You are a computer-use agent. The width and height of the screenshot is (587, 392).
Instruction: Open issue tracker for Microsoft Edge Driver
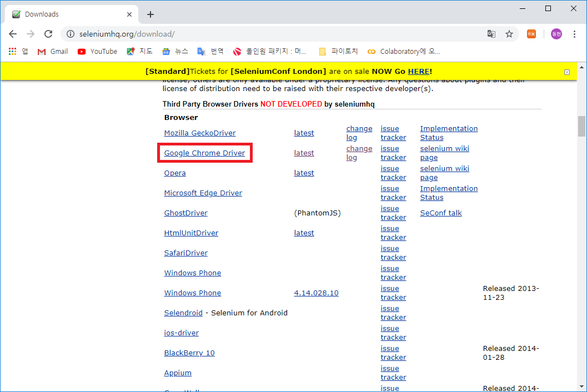[393, 193]
